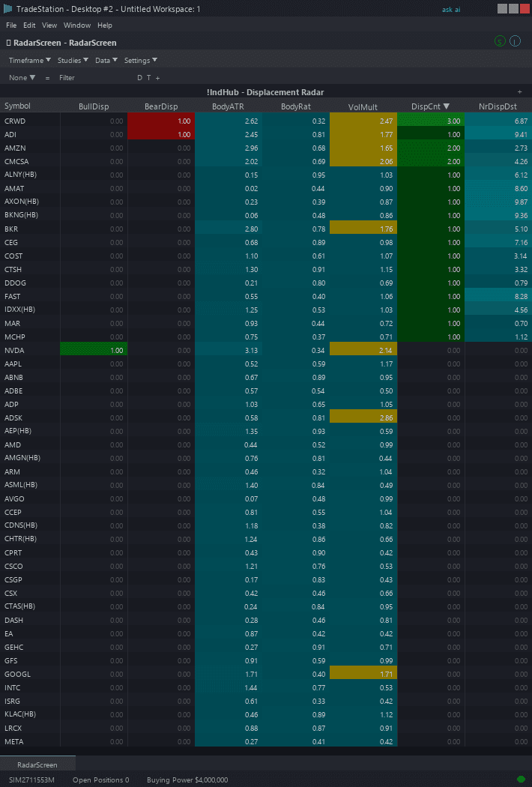Click Buying Power $4,000,000 in status bar

(x=187, y=780)
